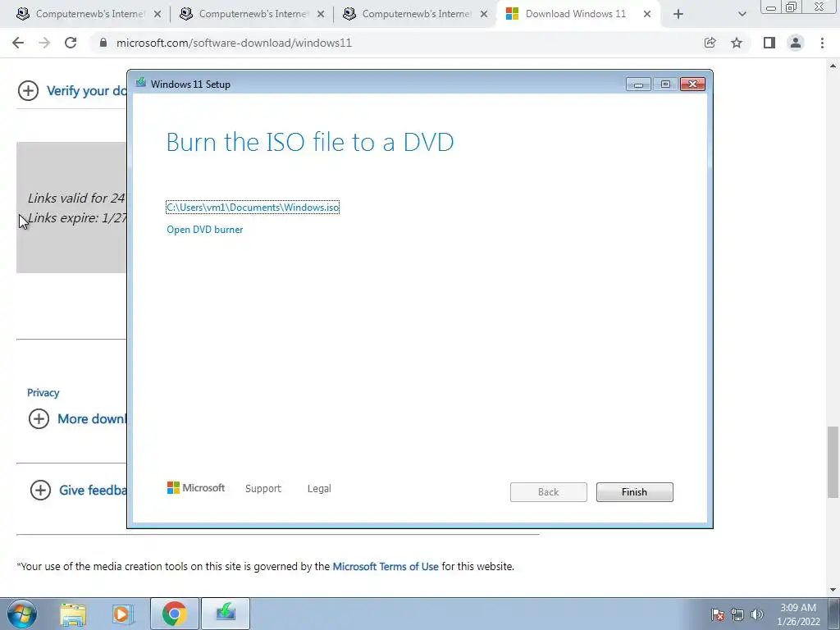Restore down the Chrome window

pyautogui.click(x=791, y=7)
